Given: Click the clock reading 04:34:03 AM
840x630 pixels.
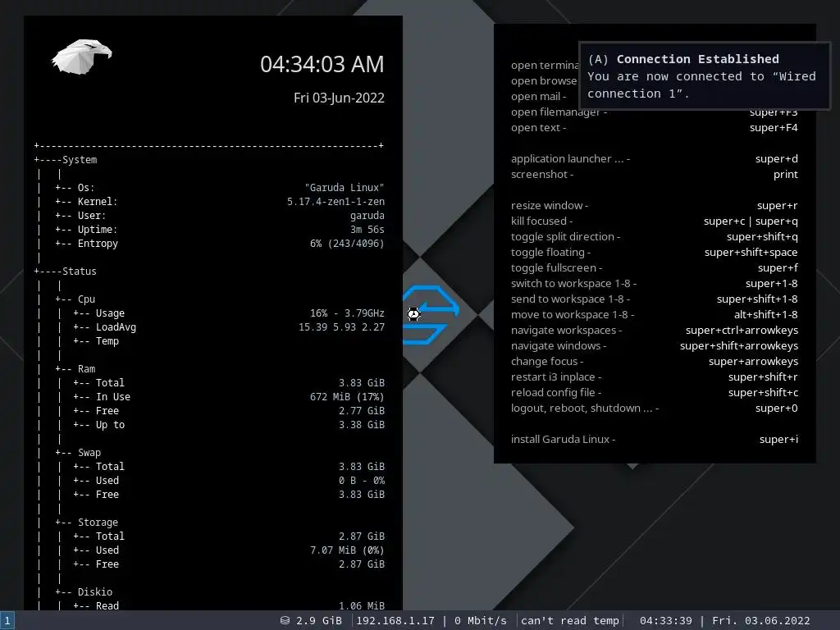Looking at the screenshot, I should [x=322, y=64].
